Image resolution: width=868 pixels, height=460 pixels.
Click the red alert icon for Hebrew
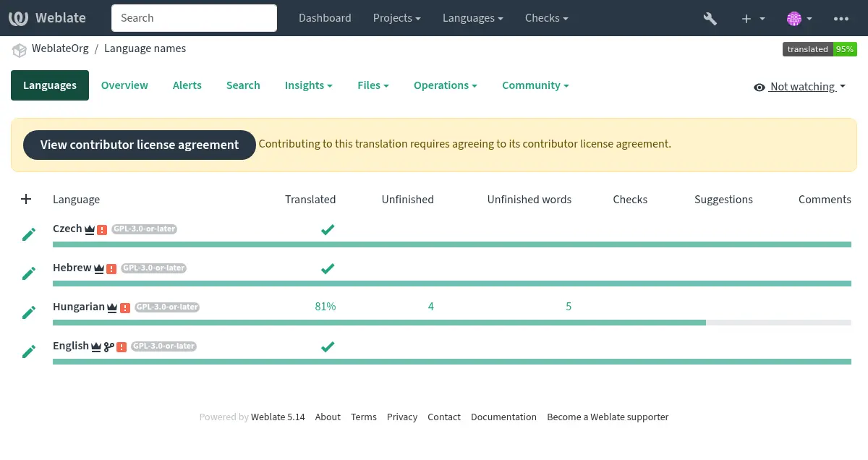pos(111,269)
